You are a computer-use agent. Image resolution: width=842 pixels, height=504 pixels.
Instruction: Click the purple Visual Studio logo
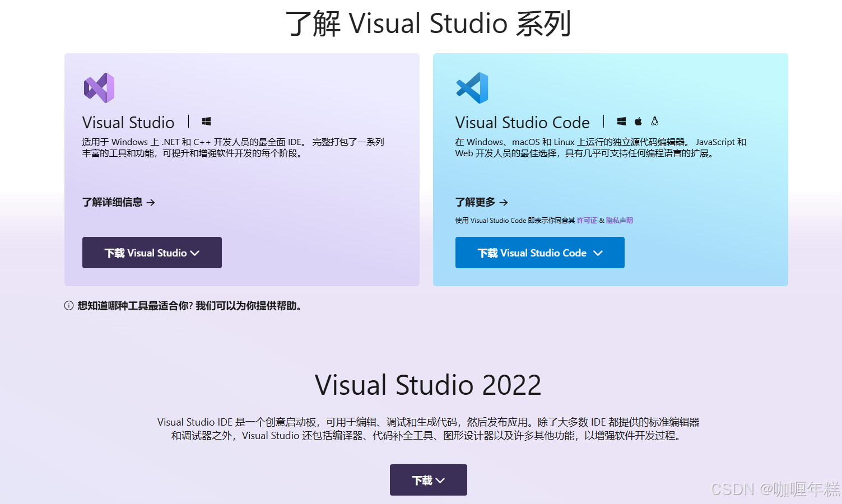tap(99, 88)
